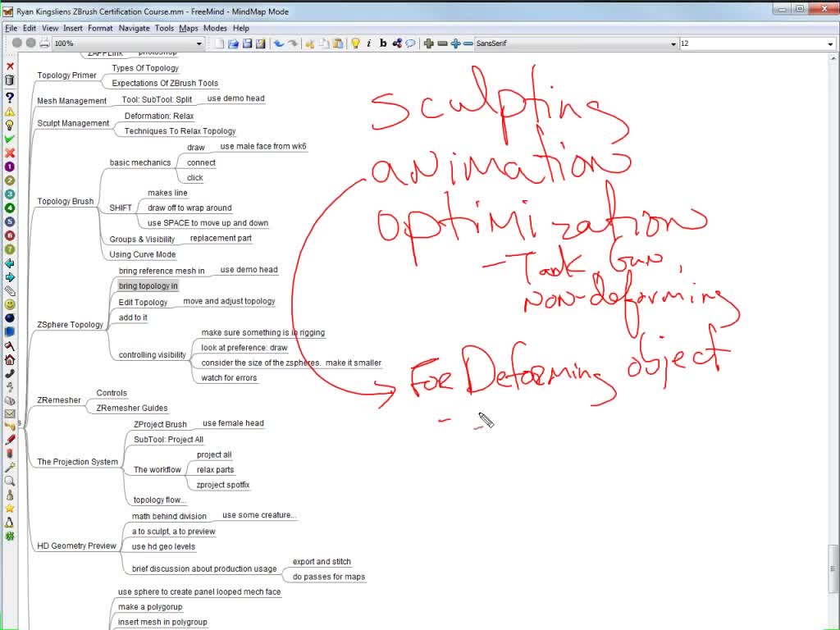The image size is (840, 630).
Task: Click the New map icon
Action: (220, 43)
